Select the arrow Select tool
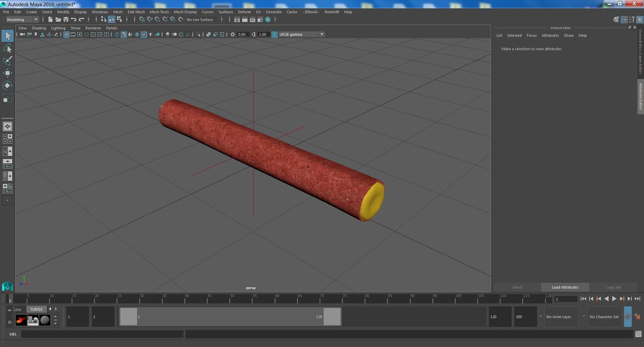The width and height of the screenshot is (644, 347). tap(7, 36)
